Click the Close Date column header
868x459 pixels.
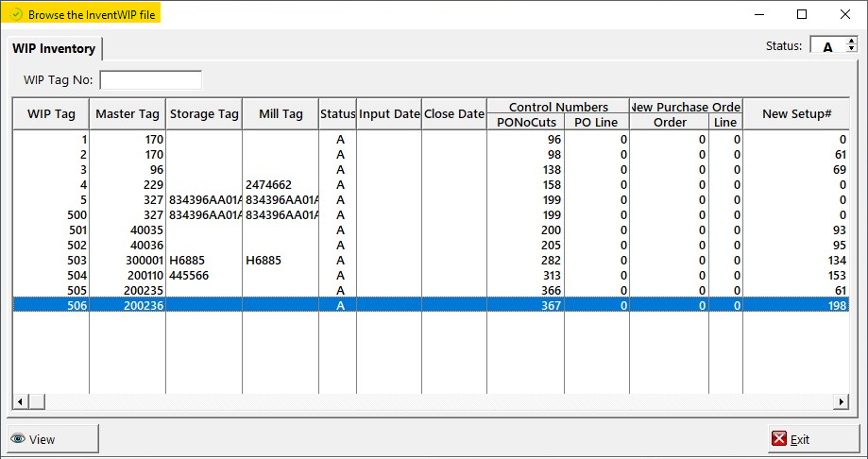click(454, 114)
